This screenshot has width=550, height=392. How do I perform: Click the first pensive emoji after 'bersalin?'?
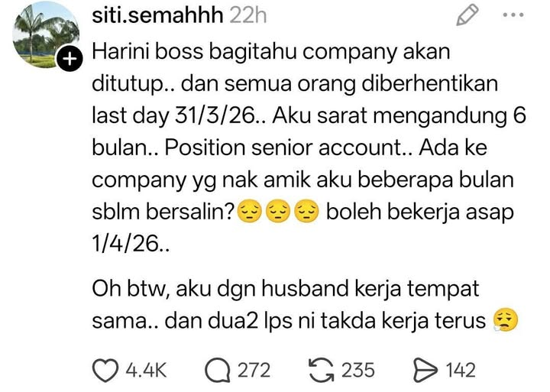[x=249, y=212]
